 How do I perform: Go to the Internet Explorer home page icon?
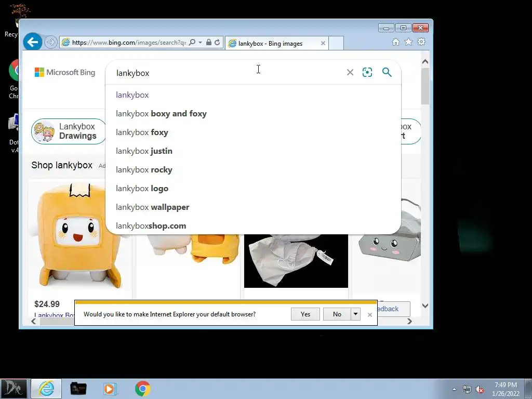click(x=395, y=42)
